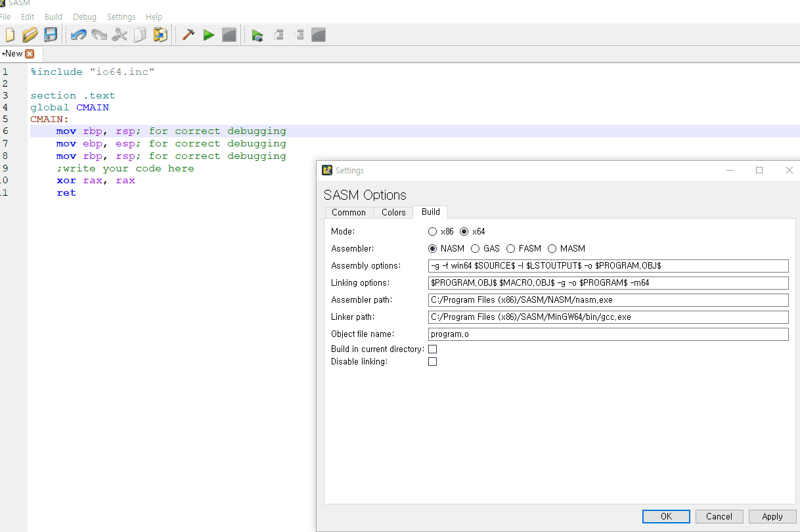Edit the Object file name field

(x=608, y=334)
